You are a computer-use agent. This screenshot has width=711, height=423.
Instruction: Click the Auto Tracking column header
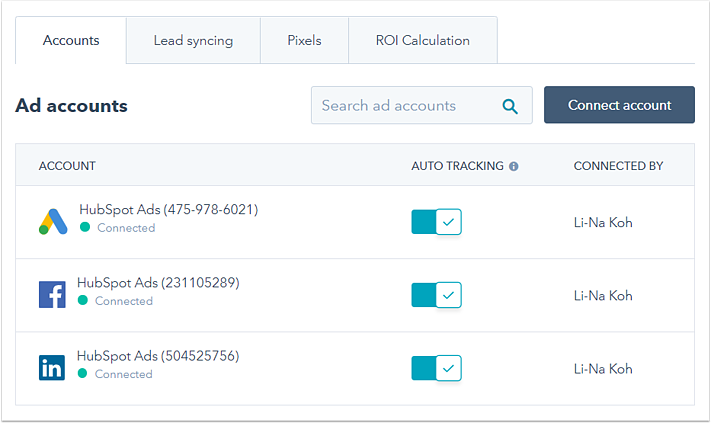pos(457,166)
